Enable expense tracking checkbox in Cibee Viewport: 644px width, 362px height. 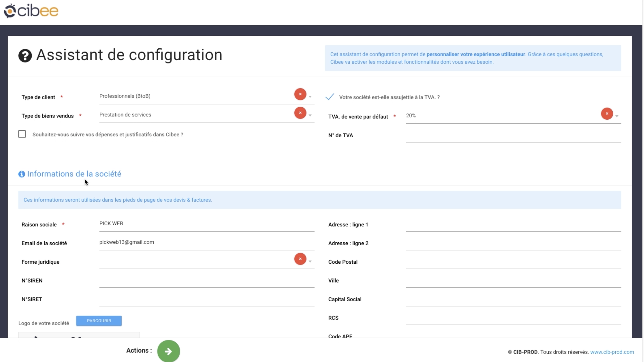[22, 134]
